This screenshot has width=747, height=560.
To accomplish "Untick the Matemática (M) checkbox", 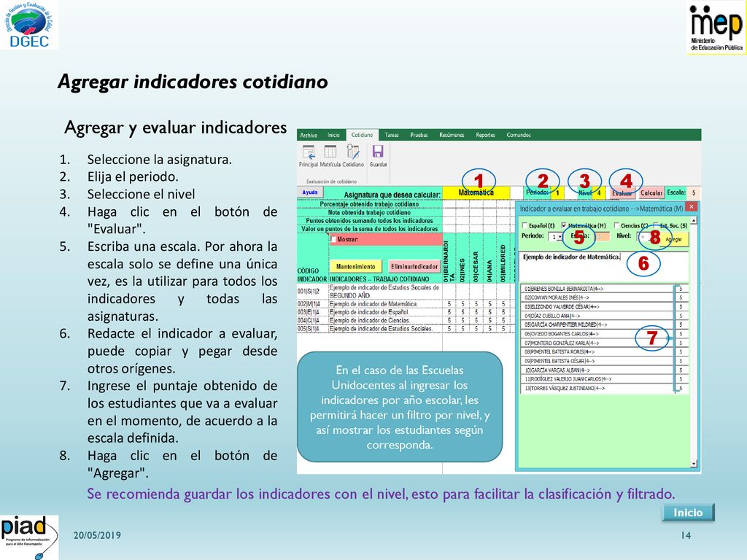I will (x=565, y=225).
